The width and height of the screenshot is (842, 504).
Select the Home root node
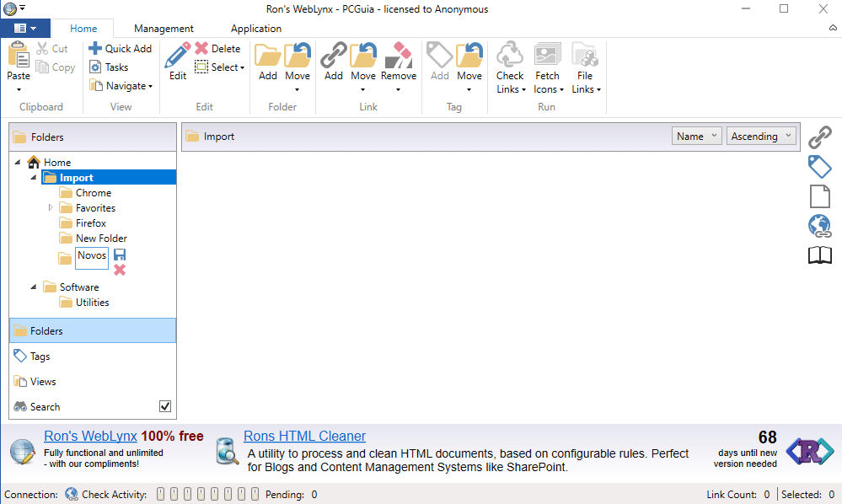57,162
